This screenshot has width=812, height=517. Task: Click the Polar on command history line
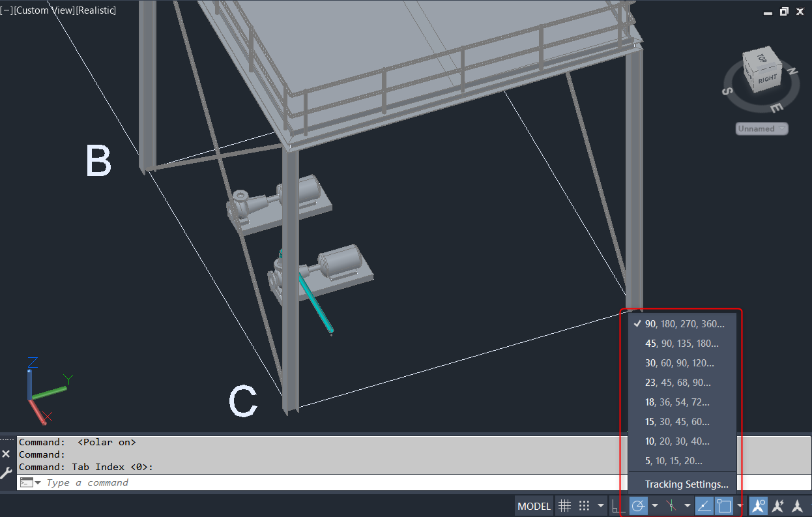(x=78, y=442)
